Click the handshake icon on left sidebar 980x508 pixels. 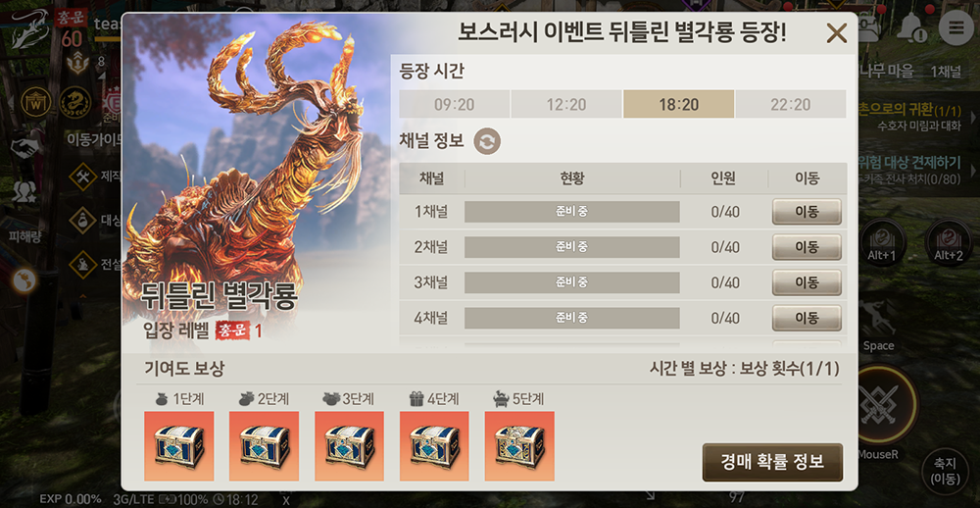tap(25, 148)
